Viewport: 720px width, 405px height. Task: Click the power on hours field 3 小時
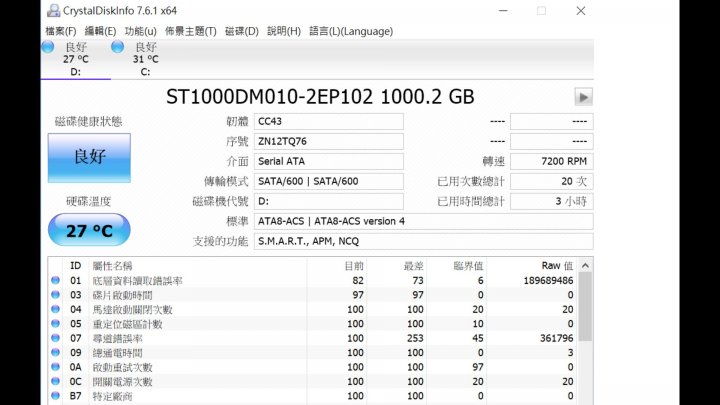551,201
